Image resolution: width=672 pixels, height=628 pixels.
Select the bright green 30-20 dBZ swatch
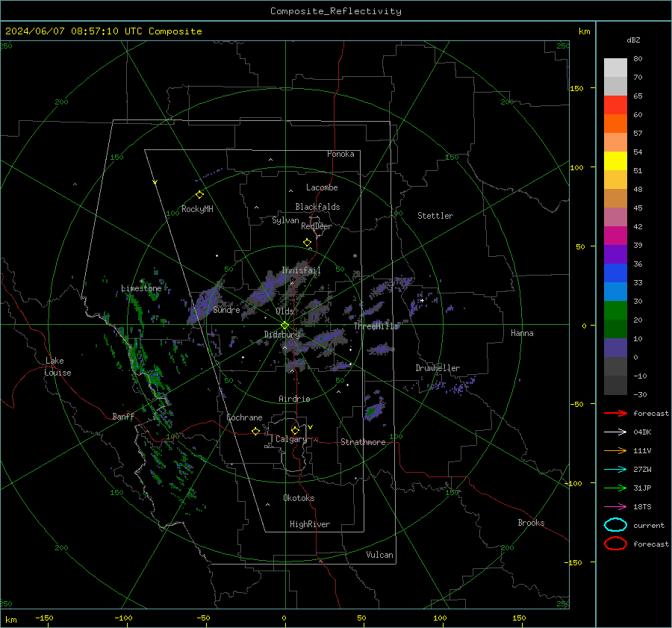tap(615, 311)
